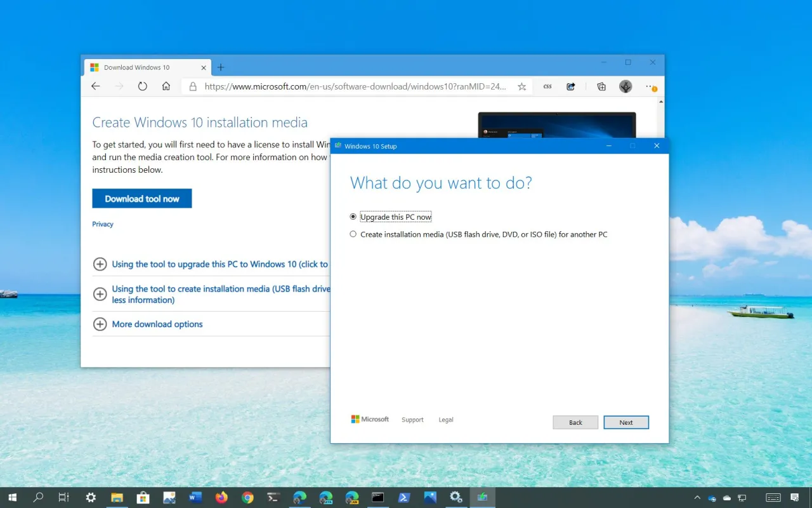Click the site security padlock in the address bar

coord(193,86)
